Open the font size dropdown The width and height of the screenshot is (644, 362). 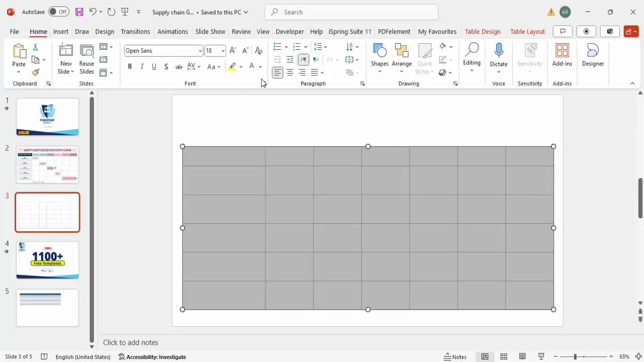(223, 51)
